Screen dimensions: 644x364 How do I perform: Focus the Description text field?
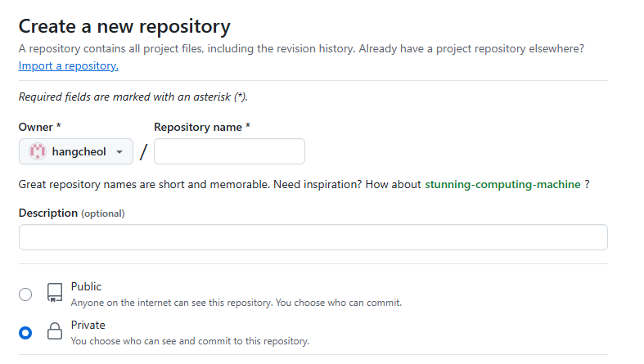click(x=313, y=237)
